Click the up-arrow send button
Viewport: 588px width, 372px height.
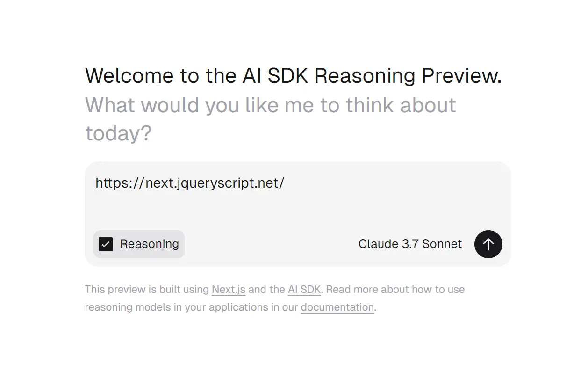[488, 244]
